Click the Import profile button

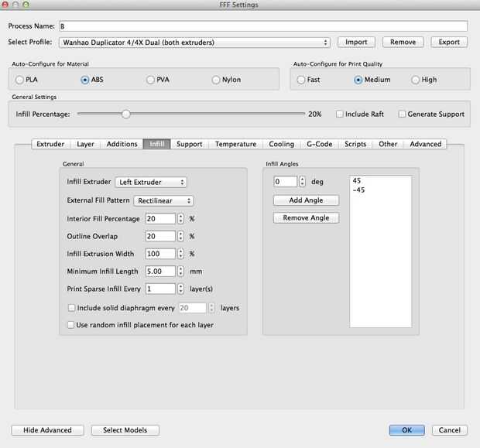pyautogui.click(x=356, y=42)
